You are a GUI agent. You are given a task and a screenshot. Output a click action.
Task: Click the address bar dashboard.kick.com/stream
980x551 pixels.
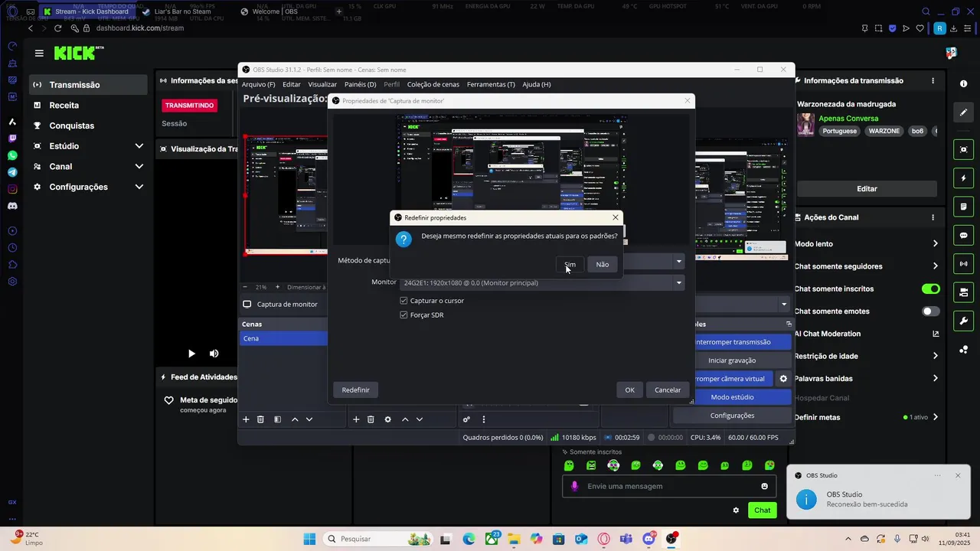point(140,28)
